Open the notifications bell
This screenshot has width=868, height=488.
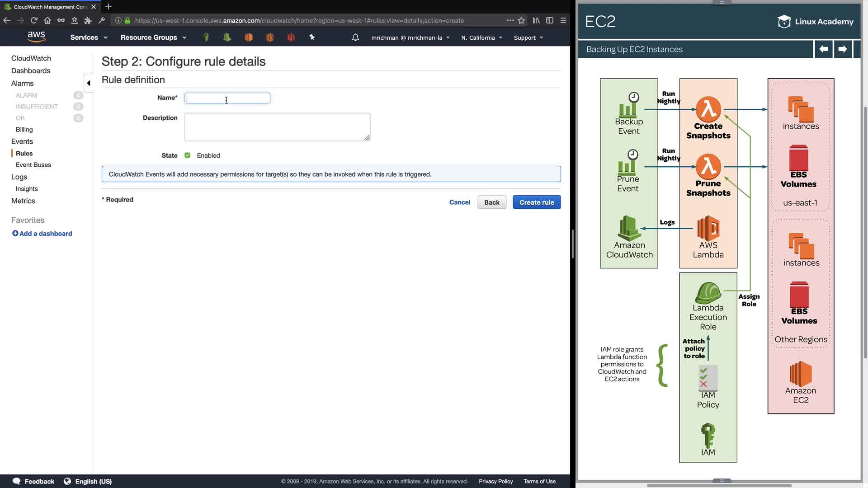point(355,38)
